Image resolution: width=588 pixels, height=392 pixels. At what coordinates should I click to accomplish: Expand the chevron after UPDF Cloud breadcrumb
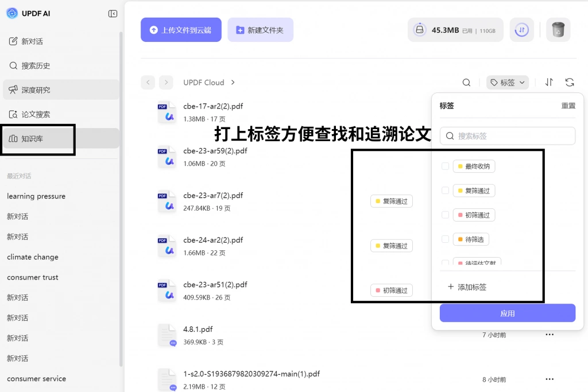(233, 83)
